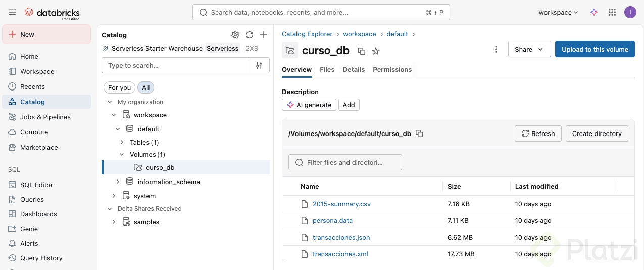This screenshot has height=270, width=644.
Task: Select the 'For you' filter pill
Action: click(119, 87)
